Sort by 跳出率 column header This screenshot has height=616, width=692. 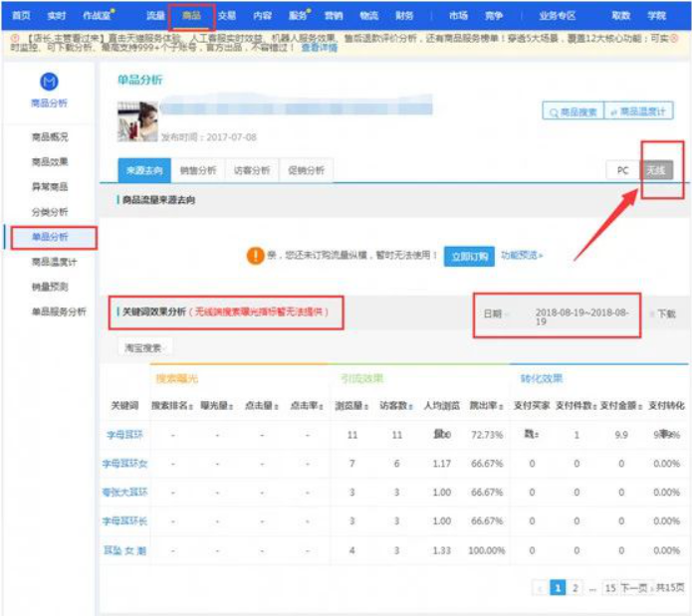(x=485, y=405)
